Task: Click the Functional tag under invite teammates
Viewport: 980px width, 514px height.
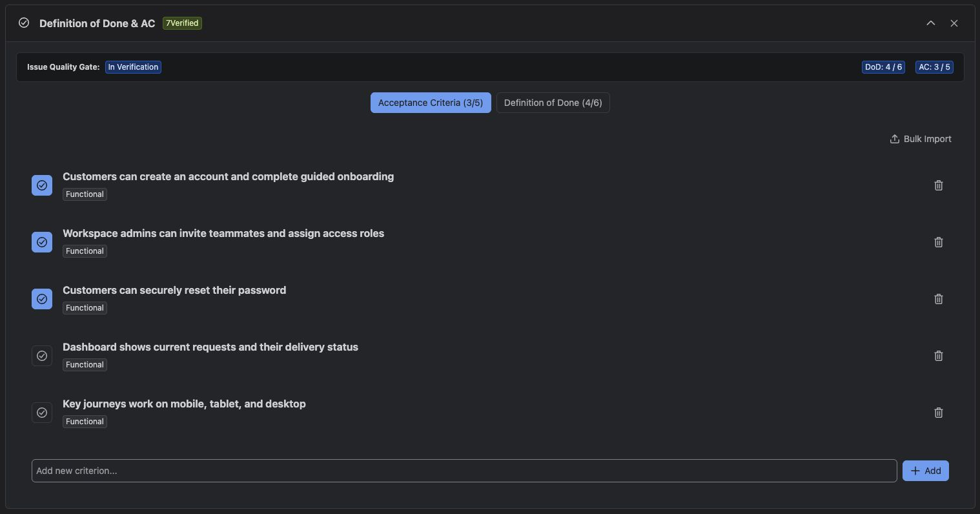Action: (x=85, y=251)
